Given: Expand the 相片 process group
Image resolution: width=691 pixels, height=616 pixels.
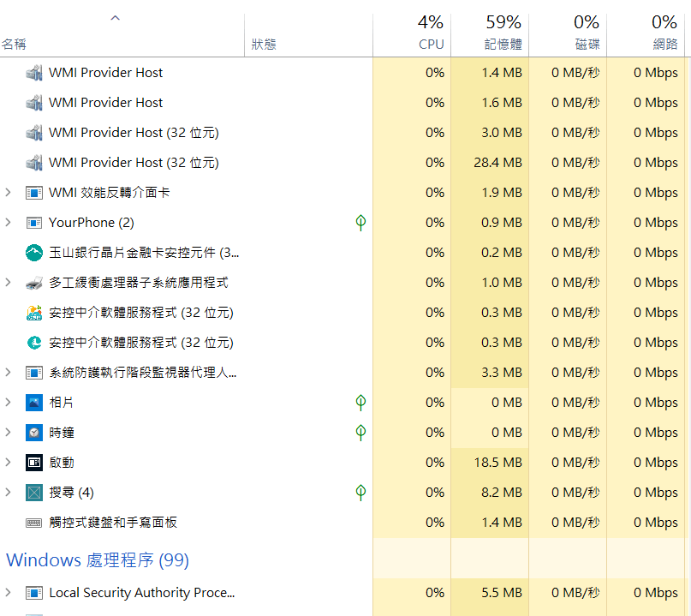Looking at the screenshot, I should click(8, 403).
